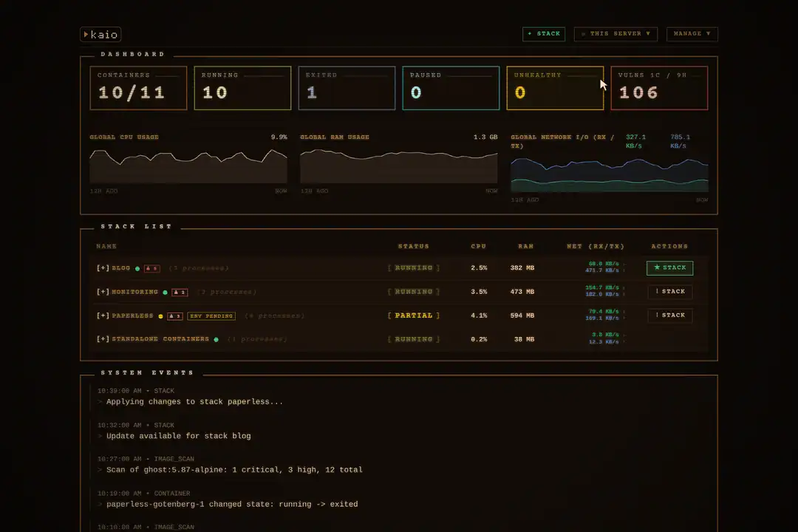798x532 pixels.
Task: Click the 785.1 KB/s TX value
Action: (680, 141)
